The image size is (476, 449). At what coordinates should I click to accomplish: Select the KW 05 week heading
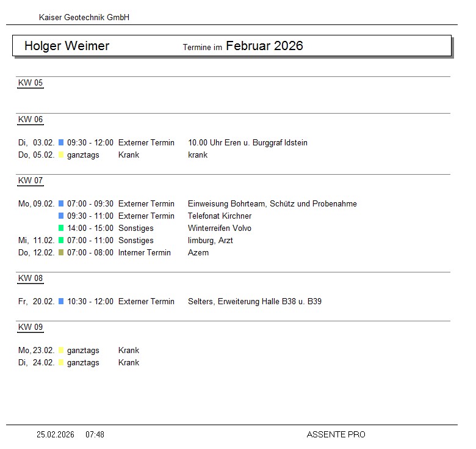coord(31,83)
